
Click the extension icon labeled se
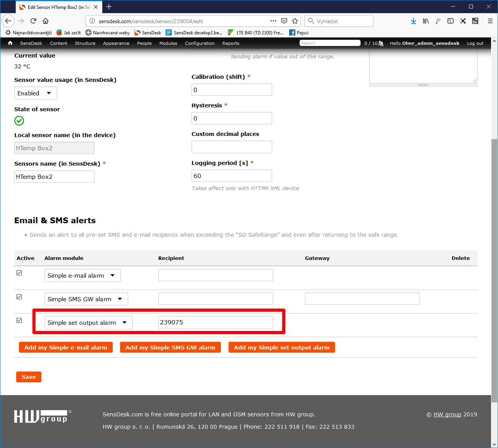click(475, 21)
